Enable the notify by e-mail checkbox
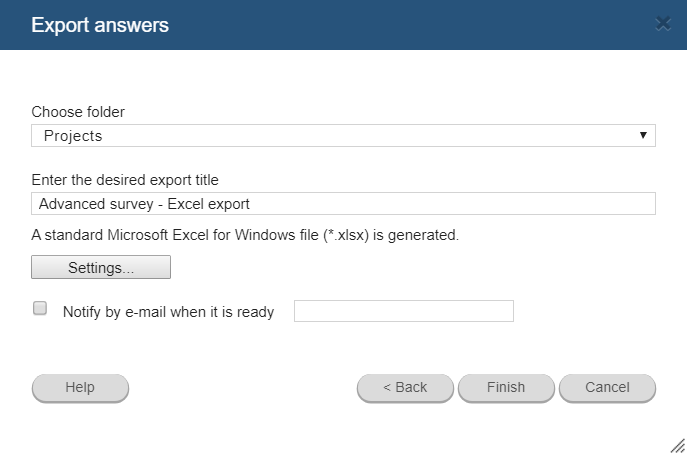Image resolution: width=687 pixels, height=456 pixels. (40, 308)
